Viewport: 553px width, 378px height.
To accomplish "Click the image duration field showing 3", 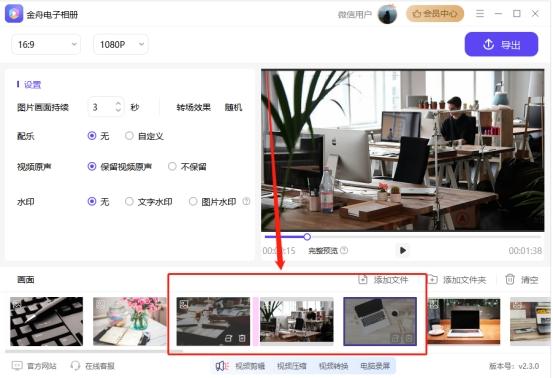I will point(106,107).
